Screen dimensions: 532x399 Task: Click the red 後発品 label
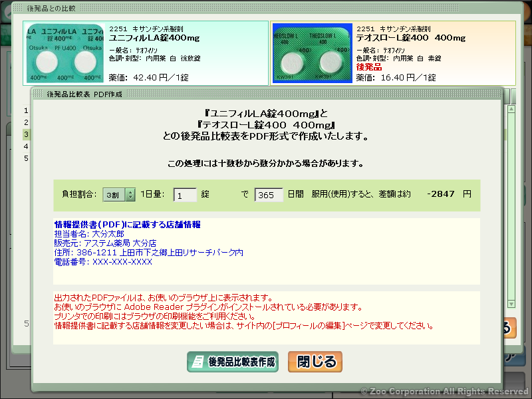point(369,67)
